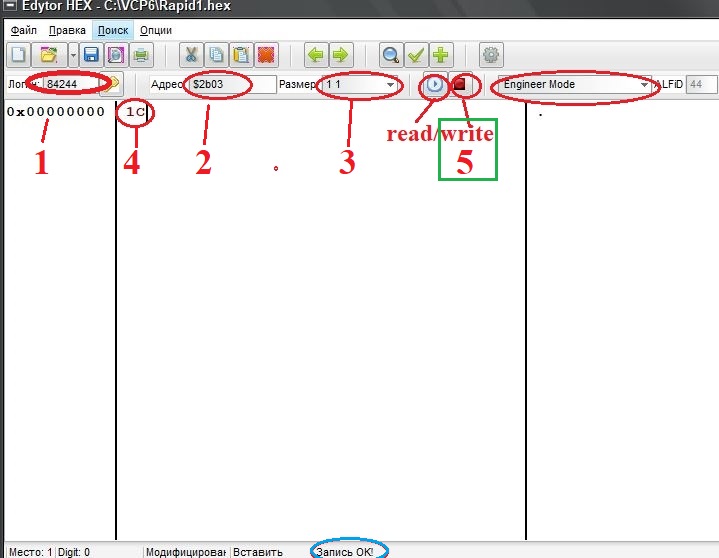Open the Опции menu
719x558 pixels.
156,30
